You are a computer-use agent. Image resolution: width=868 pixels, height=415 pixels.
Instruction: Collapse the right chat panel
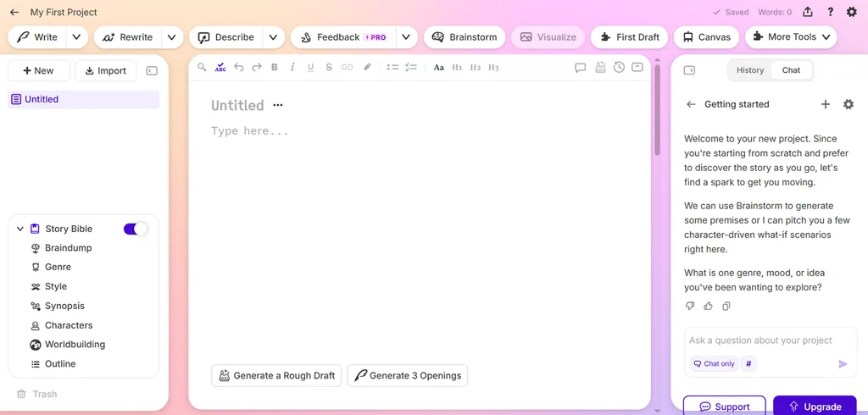click(x=689, y=70)
